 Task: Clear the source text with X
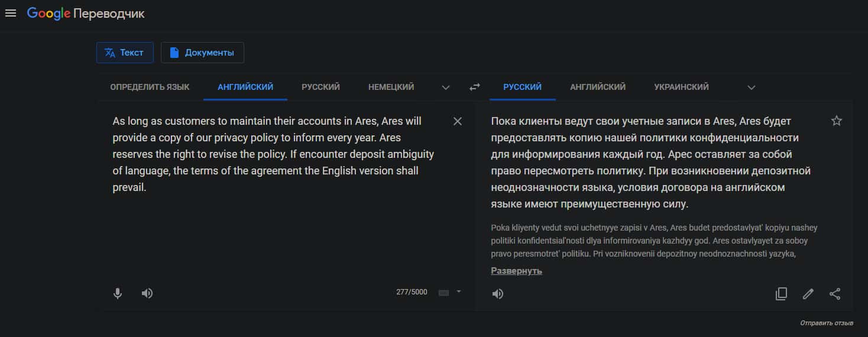[458, 121]
